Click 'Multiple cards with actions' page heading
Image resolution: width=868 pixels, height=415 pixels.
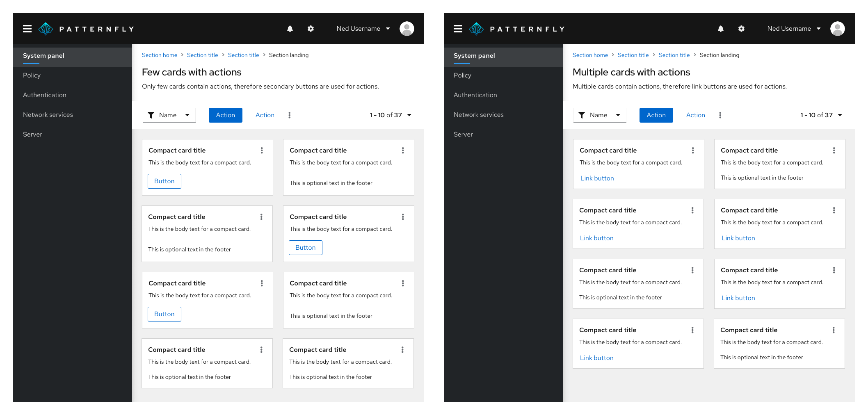pyautogui.click(x=631, y=72)
